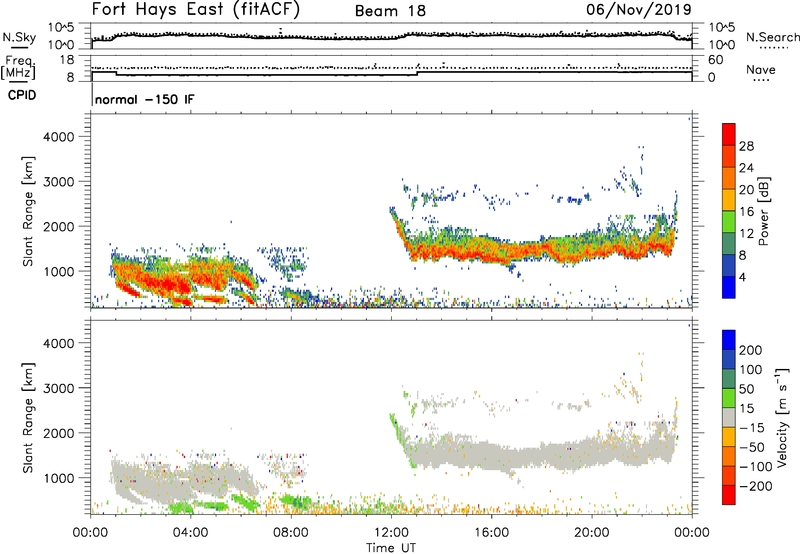This screenshot has width=800, height=554.
Task: Click the 'Nave' legend label
Action: (761, 69)
